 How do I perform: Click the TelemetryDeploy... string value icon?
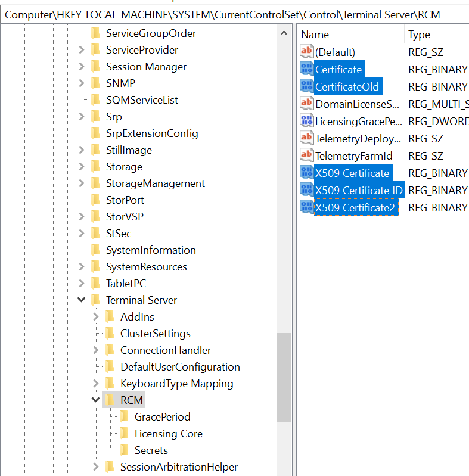point(306,138)
